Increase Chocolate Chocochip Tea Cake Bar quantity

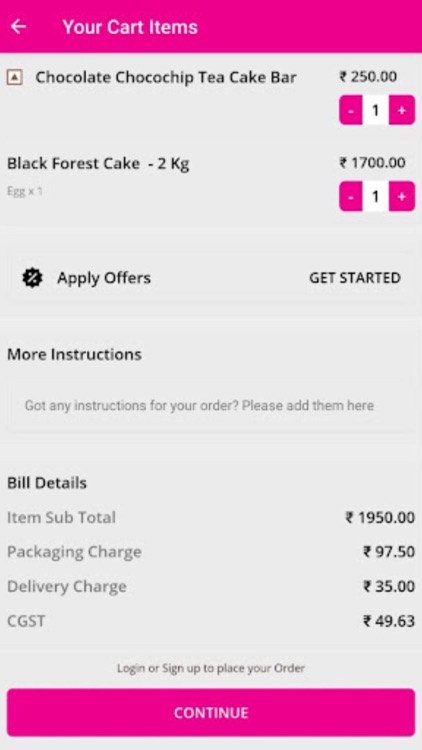(x=401, y=110)
